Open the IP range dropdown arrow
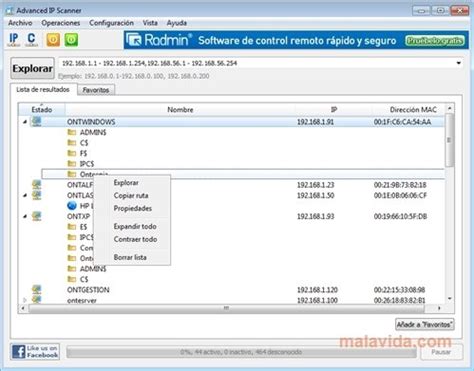This screenshot has width=474, height=371. [459, 63]
